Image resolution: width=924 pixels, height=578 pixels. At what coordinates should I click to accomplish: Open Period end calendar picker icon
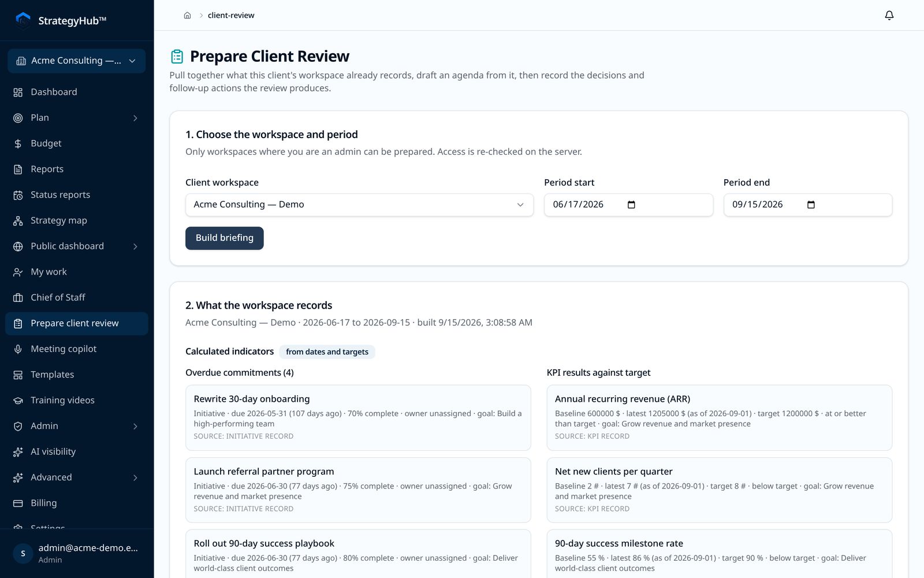[x=811, y=205]
